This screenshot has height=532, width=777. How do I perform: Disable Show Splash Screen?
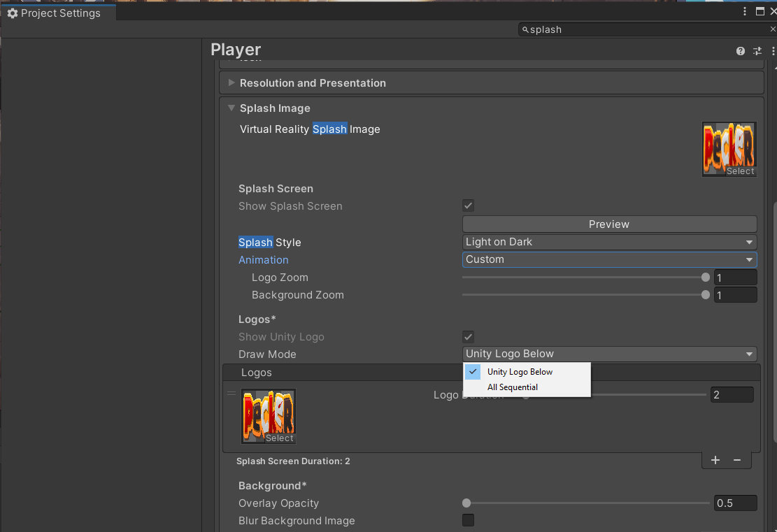pyautogui.click(x=467, y=206)
